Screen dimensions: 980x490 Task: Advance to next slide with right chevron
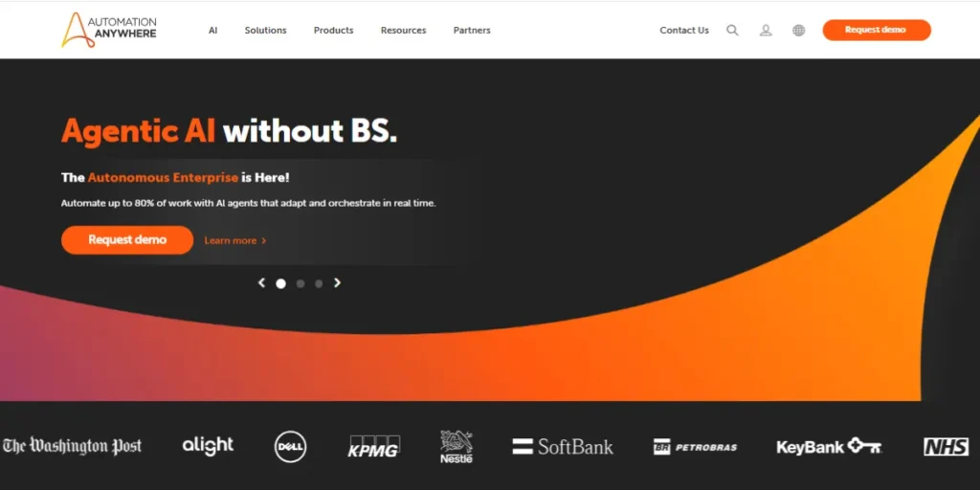point(337,282)
